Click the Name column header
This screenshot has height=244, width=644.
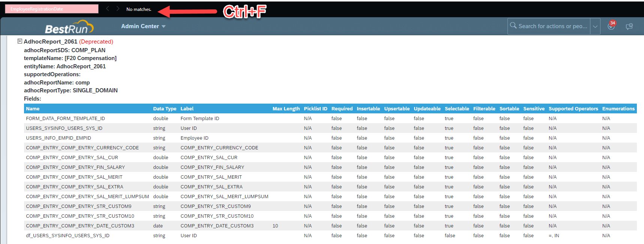(x=33, y=108)
